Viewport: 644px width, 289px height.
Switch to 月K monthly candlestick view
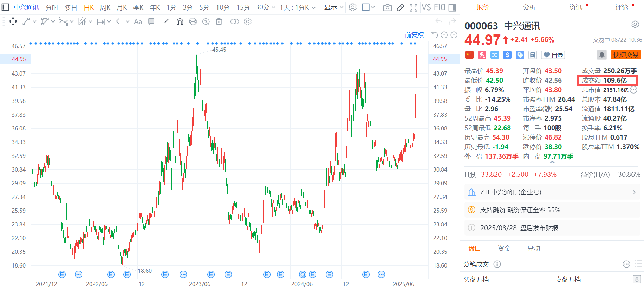(x=122, y=7)
